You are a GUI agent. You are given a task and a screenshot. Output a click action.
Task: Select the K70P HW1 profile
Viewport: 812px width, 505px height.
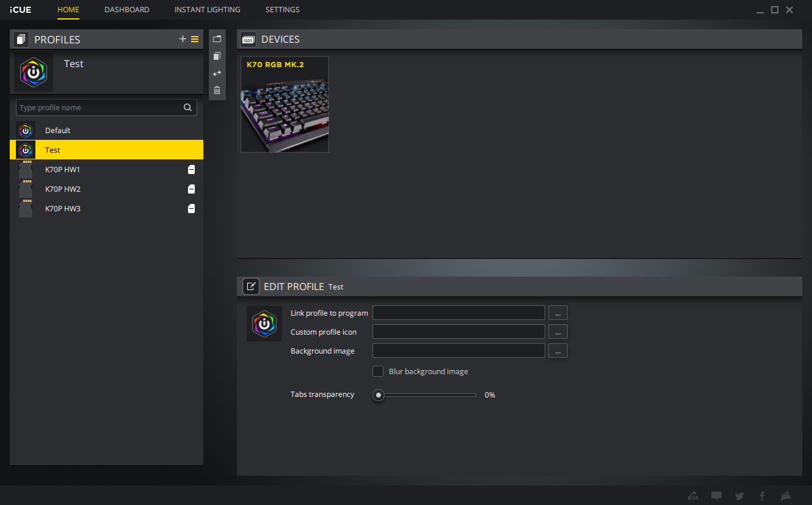[106, 169]
